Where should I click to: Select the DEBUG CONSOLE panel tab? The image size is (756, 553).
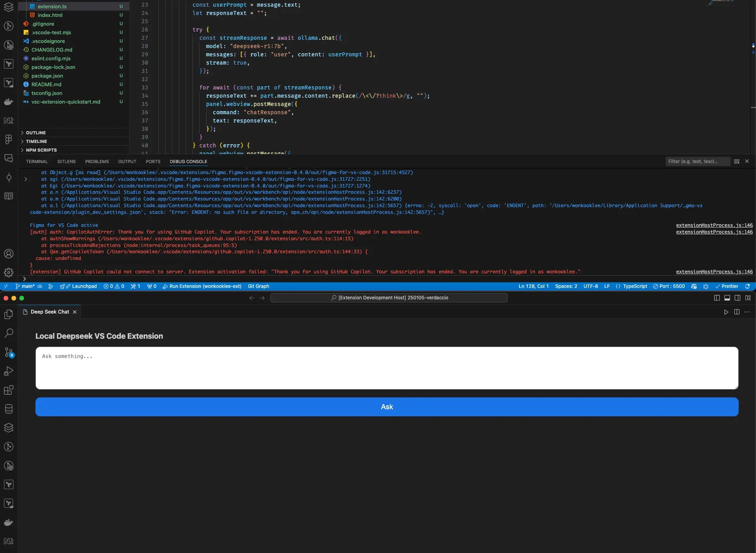pos(188,161)
